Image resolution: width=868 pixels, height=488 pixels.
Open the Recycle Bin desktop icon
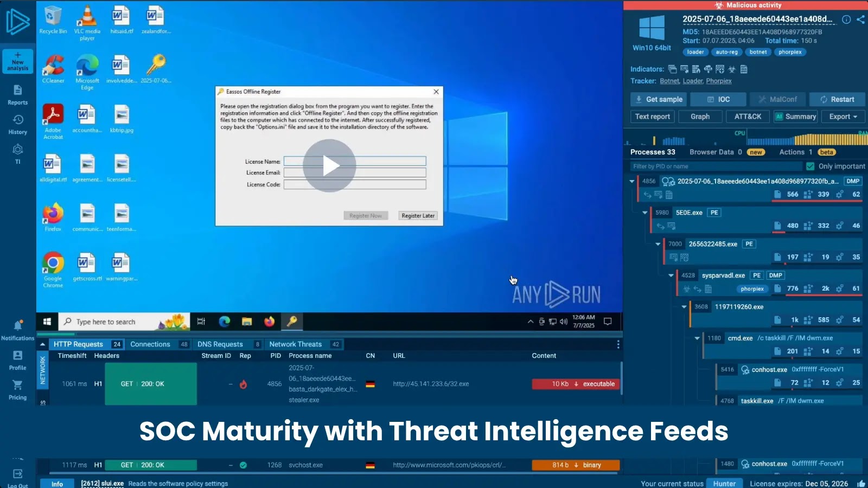point(53,20)
